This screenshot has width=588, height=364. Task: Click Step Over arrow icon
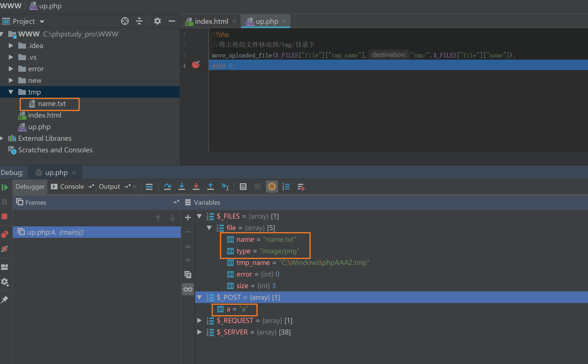tap(167, 187)
